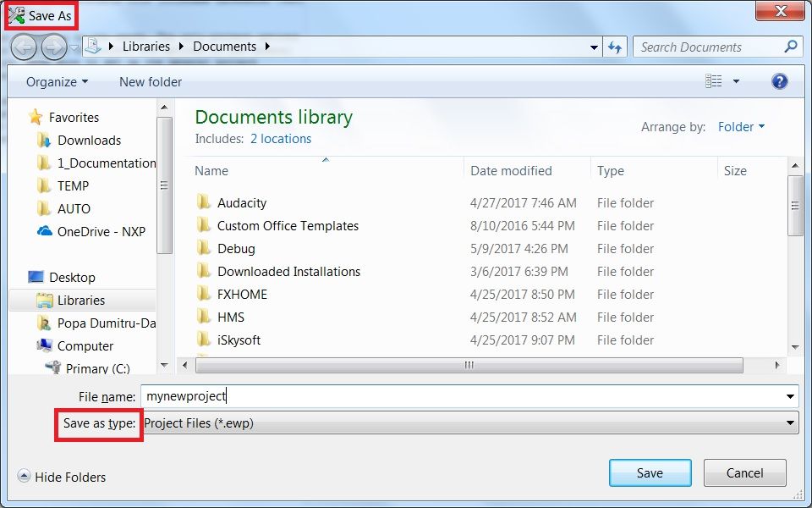The height and width of the screenshot is (508, 812).
Task: Open Downloads in Favorites
Action: [x=89, y=141]
